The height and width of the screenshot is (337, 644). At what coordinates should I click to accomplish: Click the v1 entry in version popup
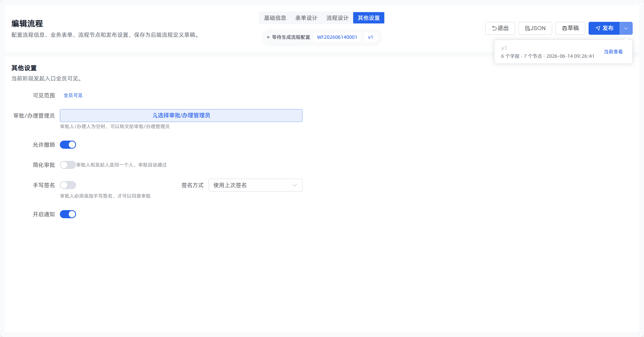(x=504, y=48)
